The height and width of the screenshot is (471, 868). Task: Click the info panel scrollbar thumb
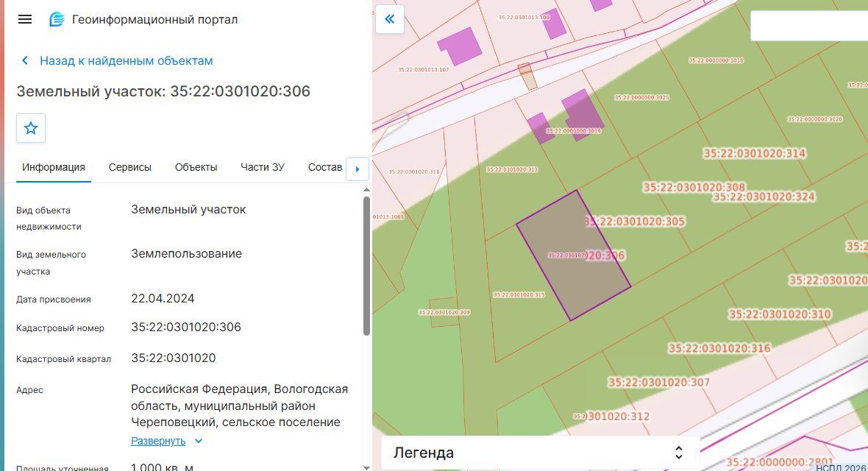tap(366, 266)
